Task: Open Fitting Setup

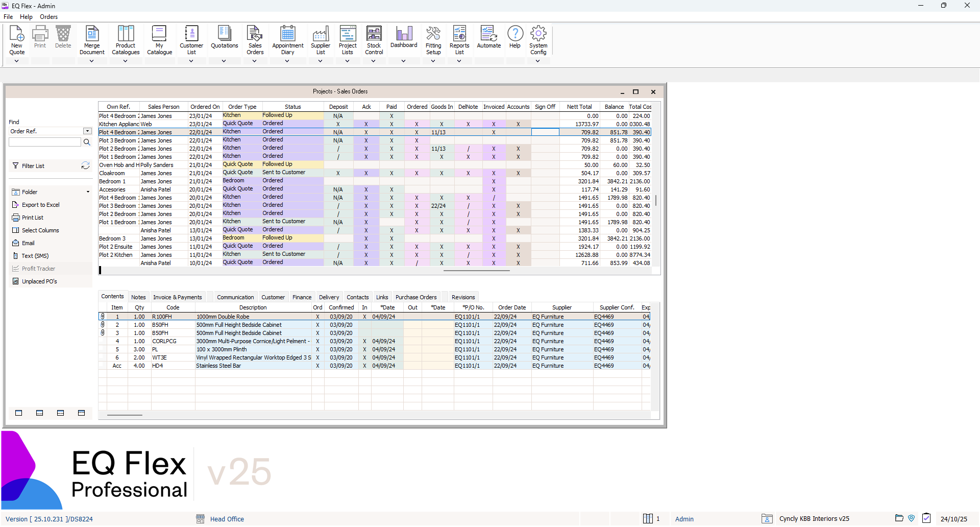Action: click(433, 38)
